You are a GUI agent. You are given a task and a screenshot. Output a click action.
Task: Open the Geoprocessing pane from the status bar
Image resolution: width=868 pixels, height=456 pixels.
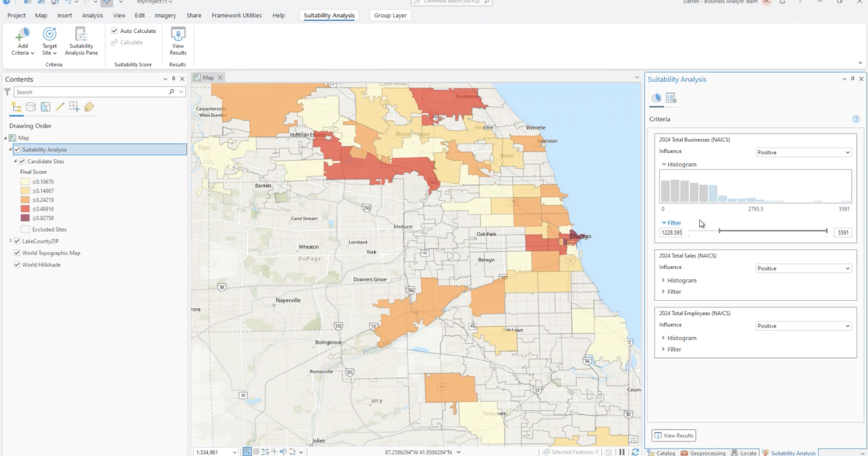704,453
